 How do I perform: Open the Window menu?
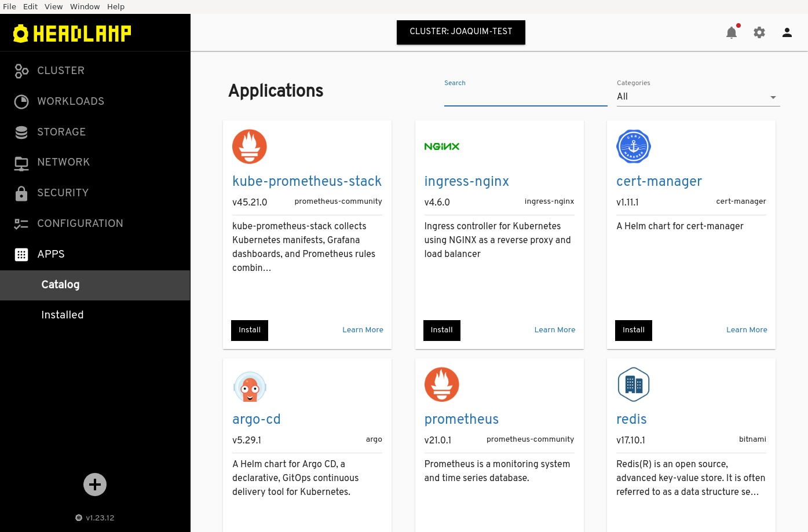pos(85,6)
